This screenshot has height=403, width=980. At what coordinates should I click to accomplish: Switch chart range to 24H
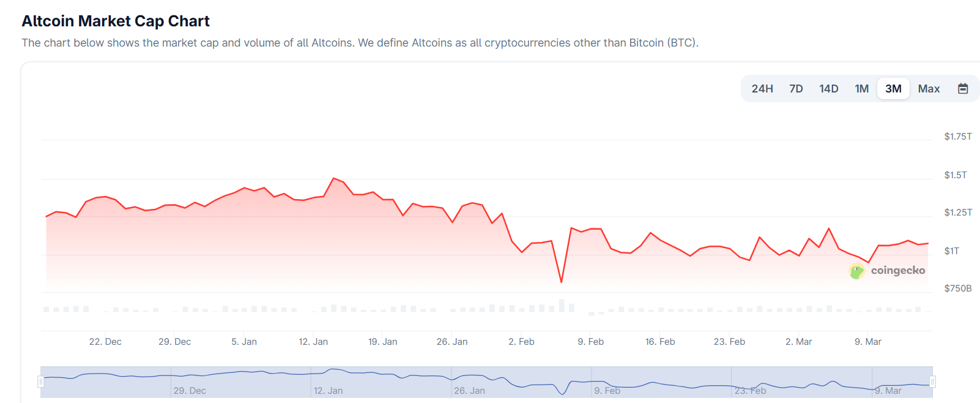tap(762, 89)
